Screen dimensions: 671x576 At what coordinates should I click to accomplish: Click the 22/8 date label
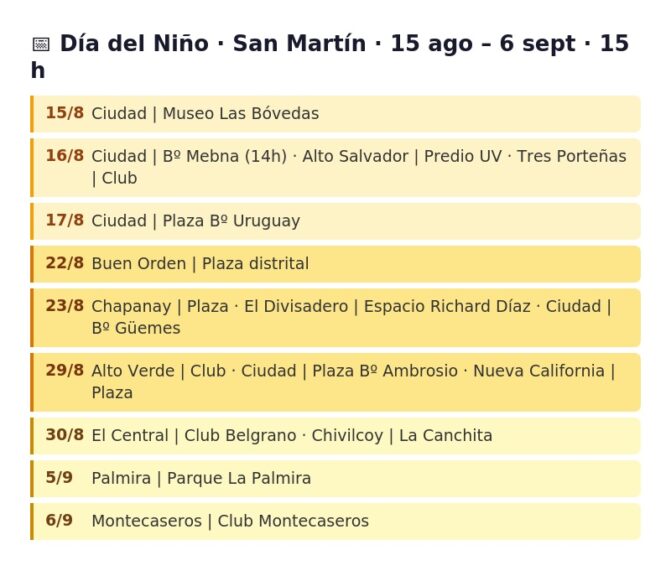click(65, 263)
